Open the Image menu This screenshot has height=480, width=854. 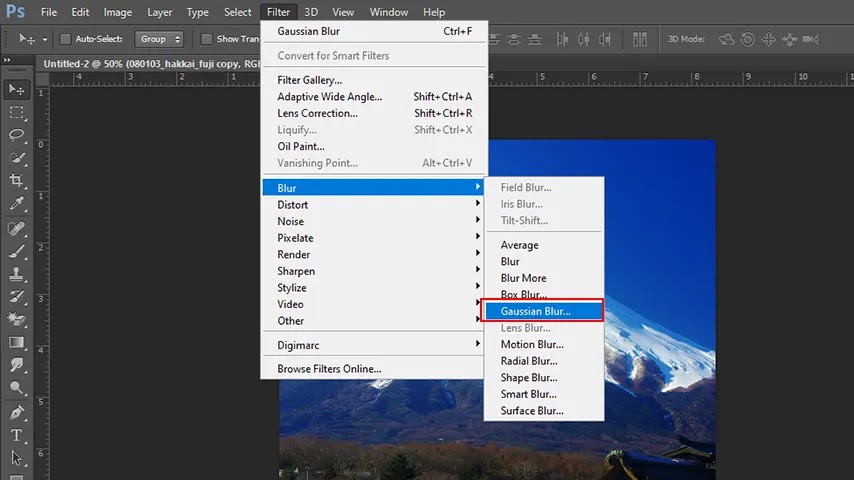(x=118, y=12)
